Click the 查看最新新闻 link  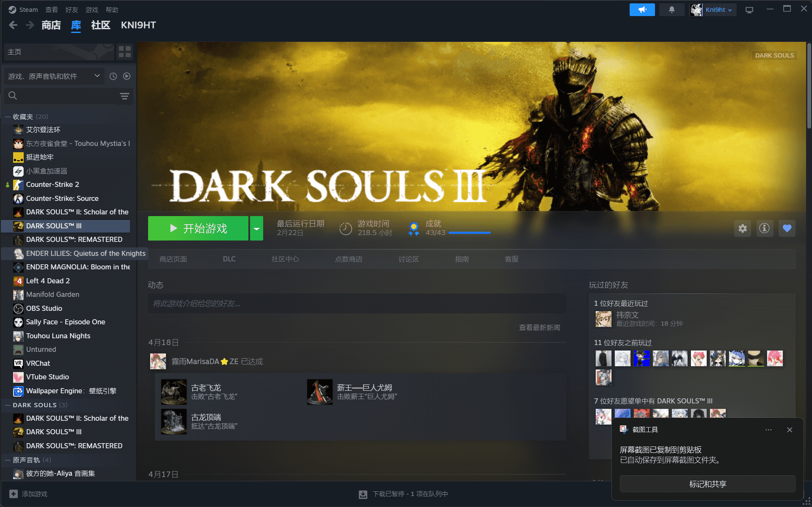tap(539, 328)
